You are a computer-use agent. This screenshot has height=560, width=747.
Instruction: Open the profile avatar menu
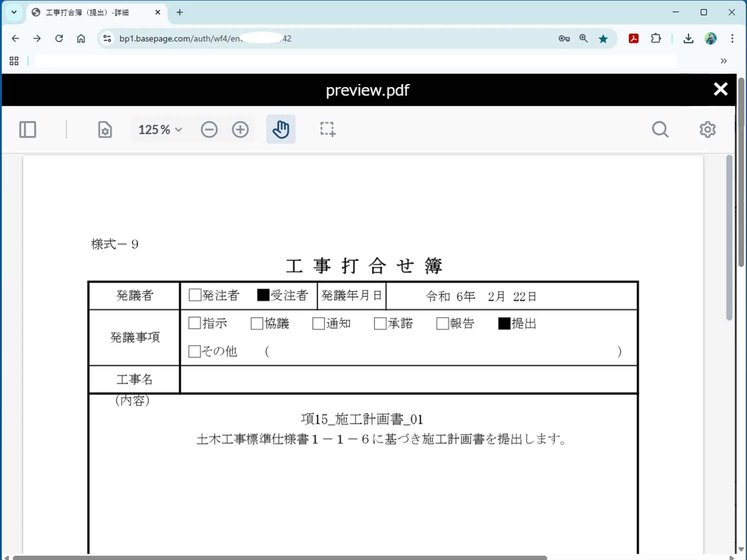click(x=710, y=38)
